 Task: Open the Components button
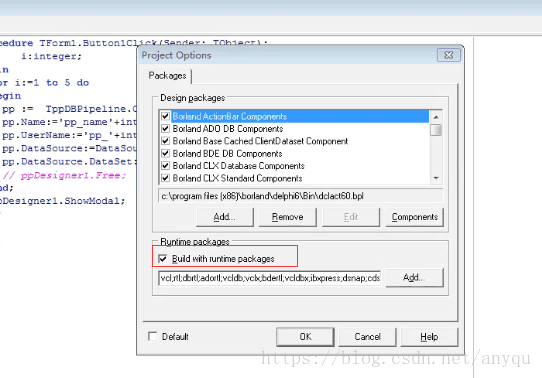414,217
